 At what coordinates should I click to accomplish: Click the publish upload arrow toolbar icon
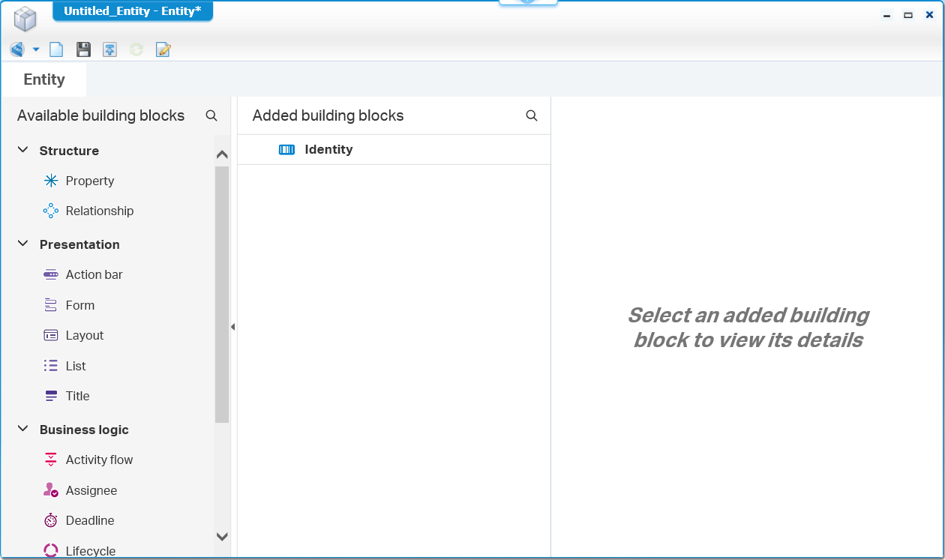(x=109, y=49)
